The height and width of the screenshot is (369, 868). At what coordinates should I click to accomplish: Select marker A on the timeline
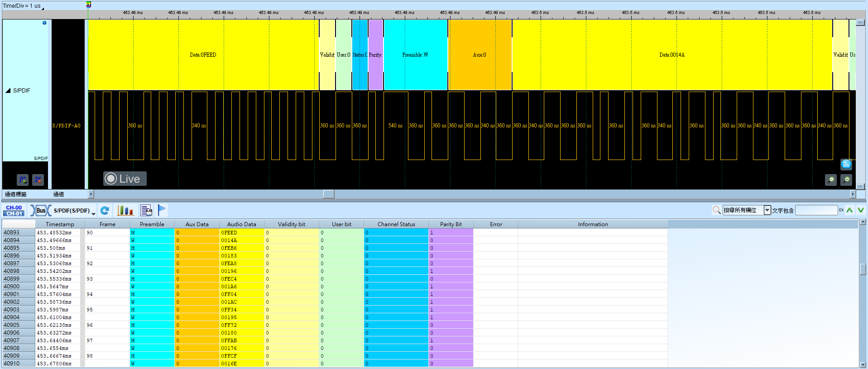89,5
